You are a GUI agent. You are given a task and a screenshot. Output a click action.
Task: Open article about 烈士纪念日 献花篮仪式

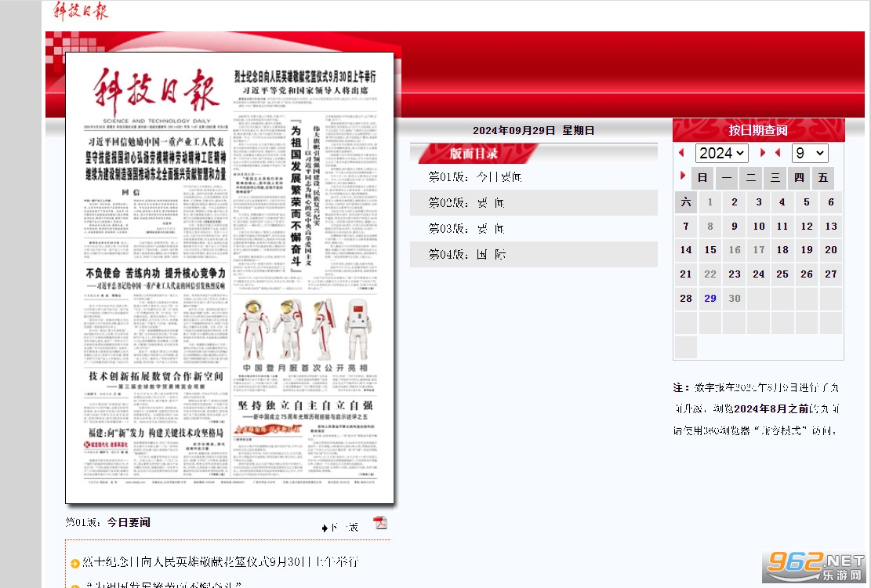pyautogui.click(x=220, y=562)
